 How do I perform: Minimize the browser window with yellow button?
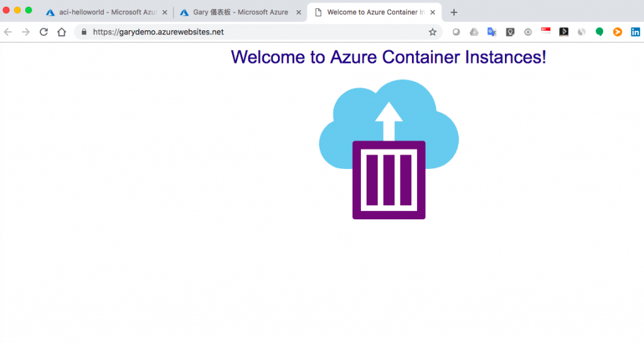[17, 10]
